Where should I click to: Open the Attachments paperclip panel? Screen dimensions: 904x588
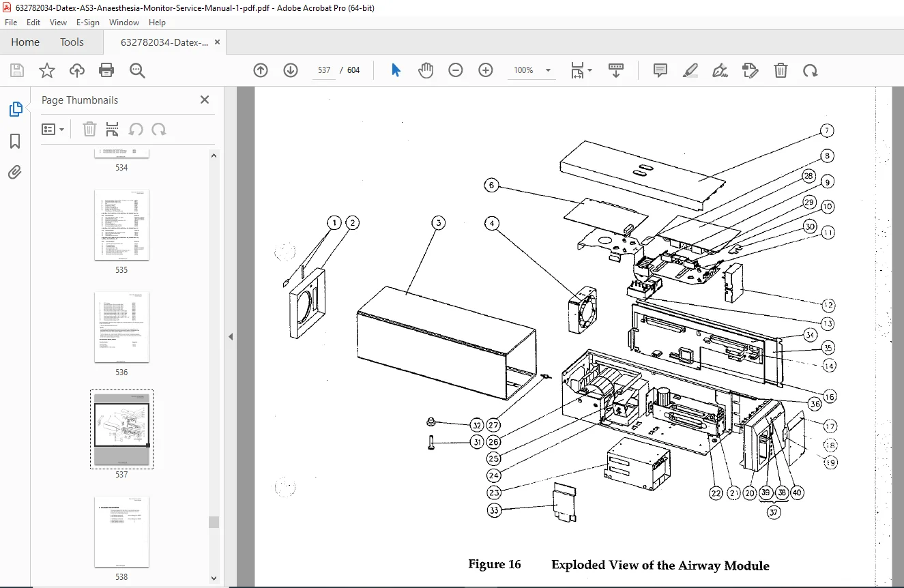pyautogui.click(x=15, y=172)
